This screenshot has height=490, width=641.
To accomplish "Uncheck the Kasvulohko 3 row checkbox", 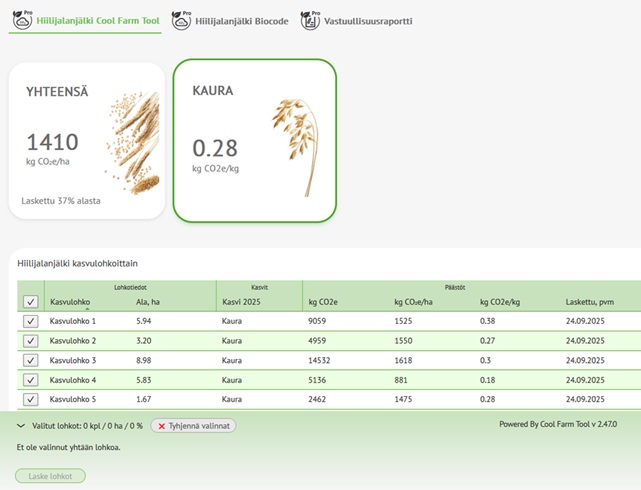I will pyautogui.click(x=30, y=360).
